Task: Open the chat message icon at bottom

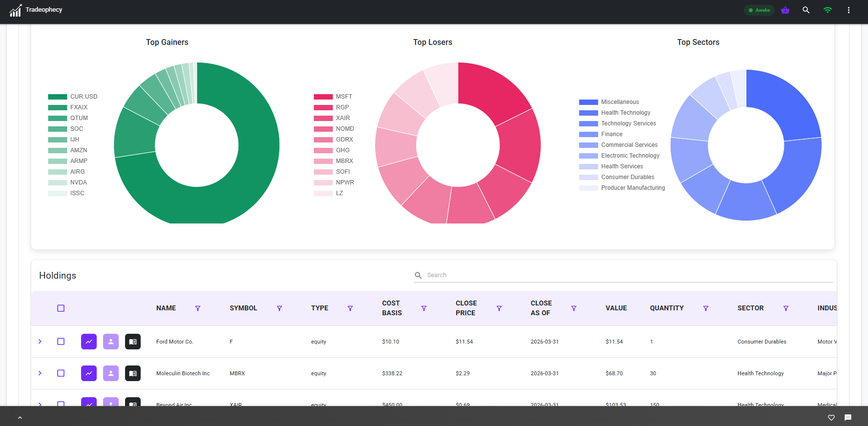Action: coord(848,418)
